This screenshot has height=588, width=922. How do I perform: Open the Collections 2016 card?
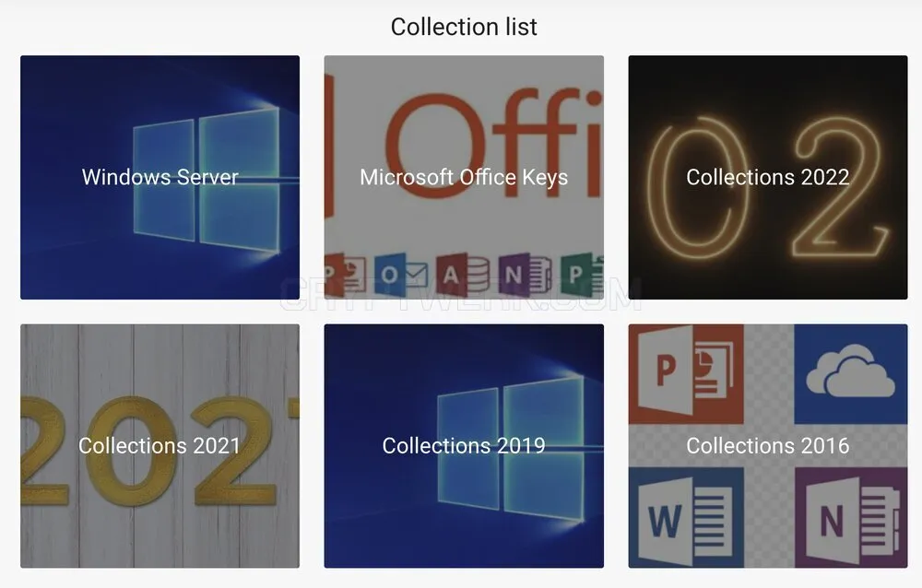click(768, 446)
